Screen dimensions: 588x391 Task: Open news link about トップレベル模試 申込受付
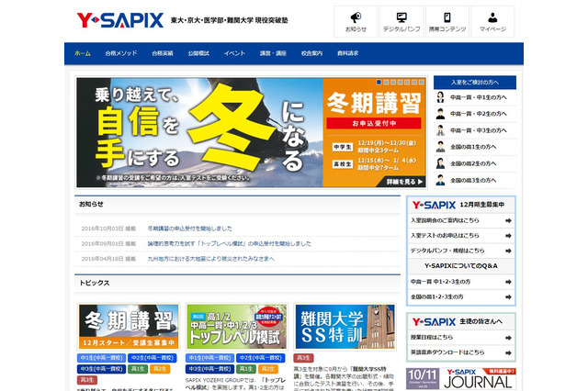click(229, 243)
